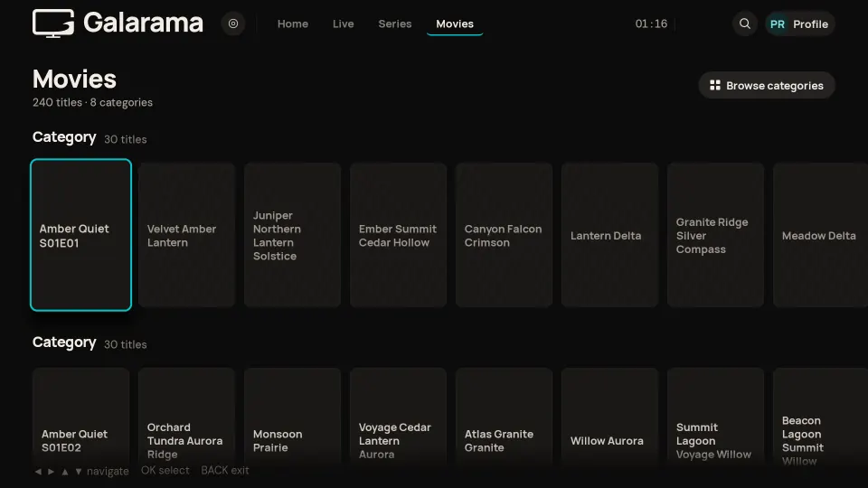The image size is (868, 488).
Task: Click the navigate arrows hint
Action: coord(81,472)
